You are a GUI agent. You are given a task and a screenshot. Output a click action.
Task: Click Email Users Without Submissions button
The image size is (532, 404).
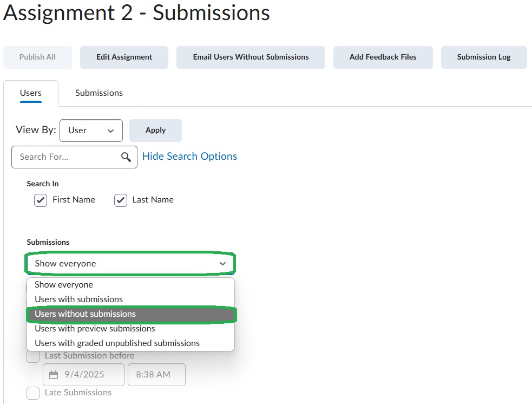pos(251,57)
